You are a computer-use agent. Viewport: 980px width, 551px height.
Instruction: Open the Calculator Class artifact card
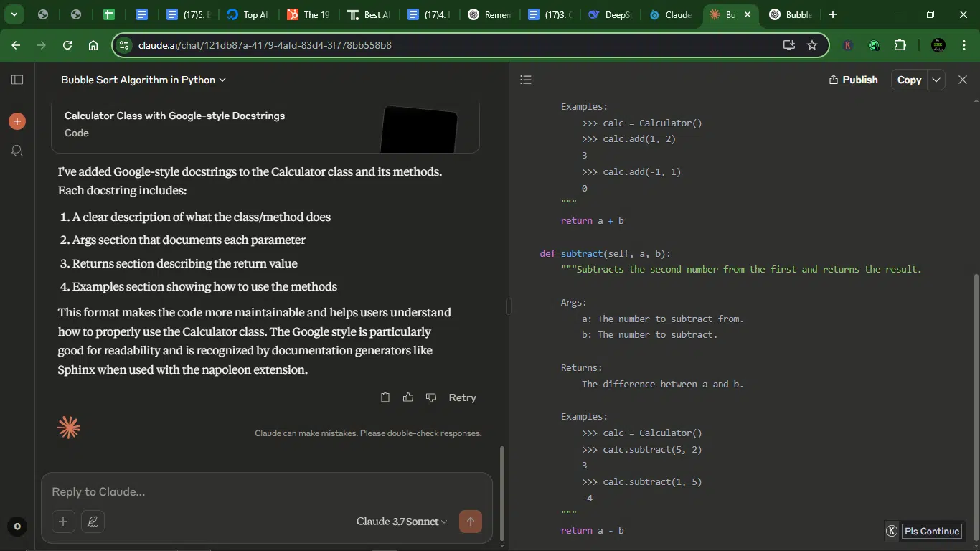click(x=265, y=128)
